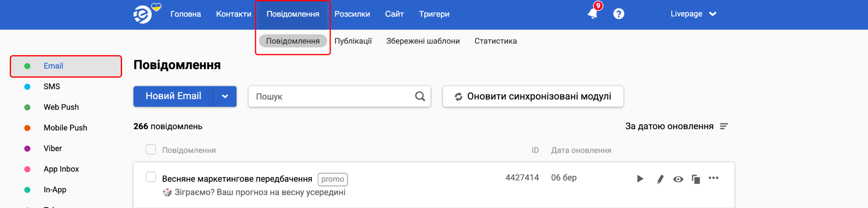Edit the Весняне маркетингове передбачення message
Image resolution: width=868 pixels, height=208 pixels.
pos(660,179)
